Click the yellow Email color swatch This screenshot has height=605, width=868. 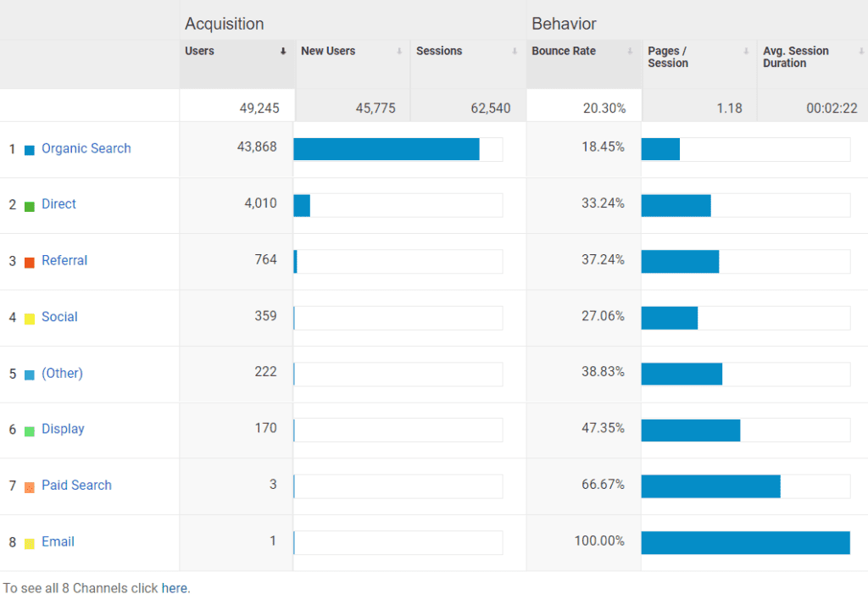[x=30, y=544]
